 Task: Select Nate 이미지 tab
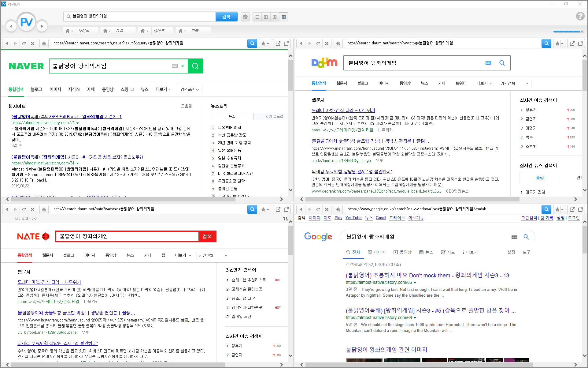[x=90, y=255]
